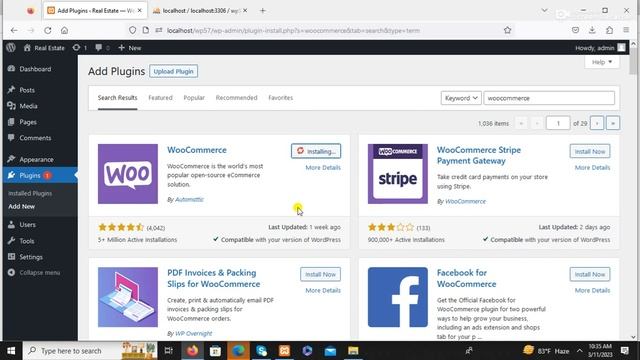The width and height of the screenshot is (640, 360).
Task: Open More Details for PDF Invoices
Action: pos(323,290)
